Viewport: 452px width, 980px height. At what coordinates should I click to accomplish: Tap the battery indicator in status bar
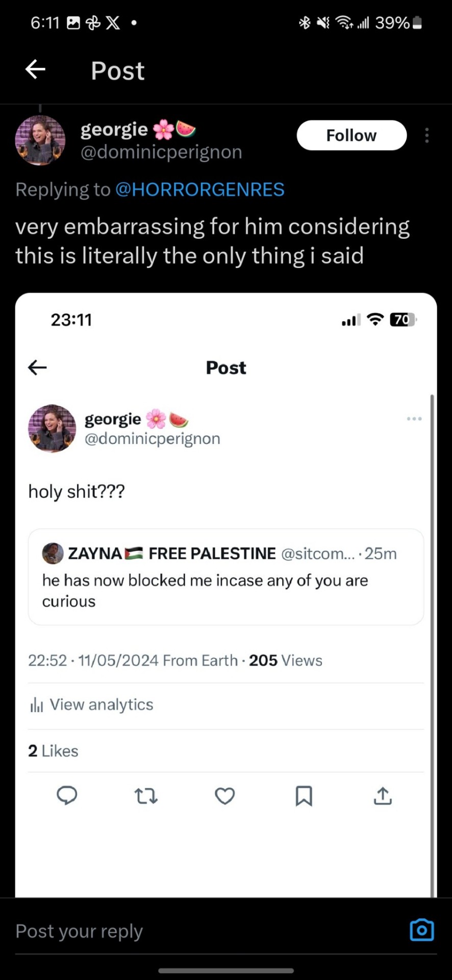[x=417, y=23]
